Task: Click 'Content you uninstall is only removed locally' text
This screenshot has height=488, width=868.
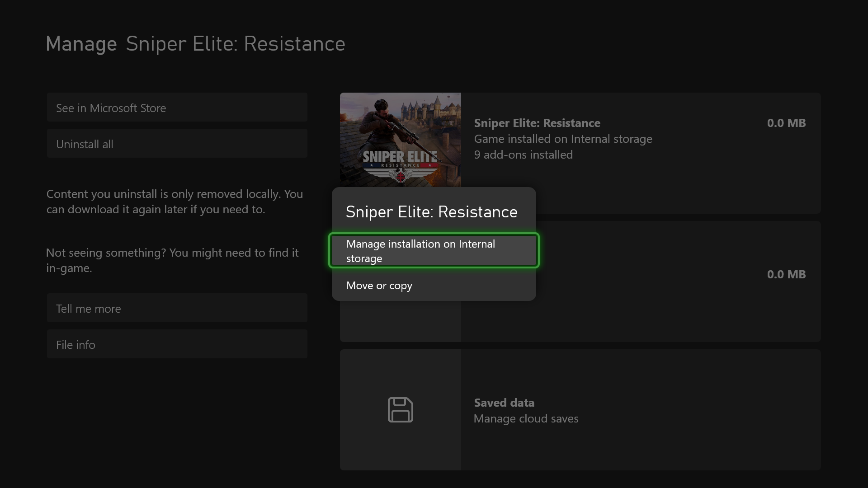Action: (x=175, y=202)
